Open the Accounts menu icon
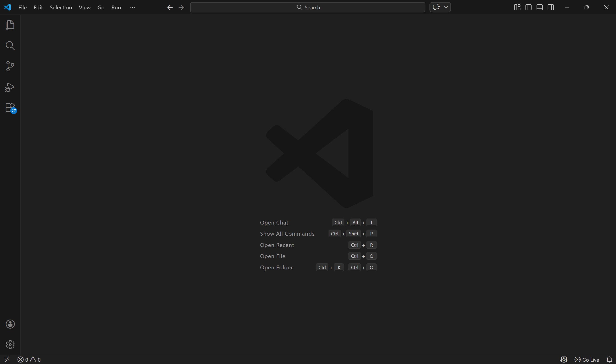The width and height of the screenshot is (616, 364). point(10,324)
